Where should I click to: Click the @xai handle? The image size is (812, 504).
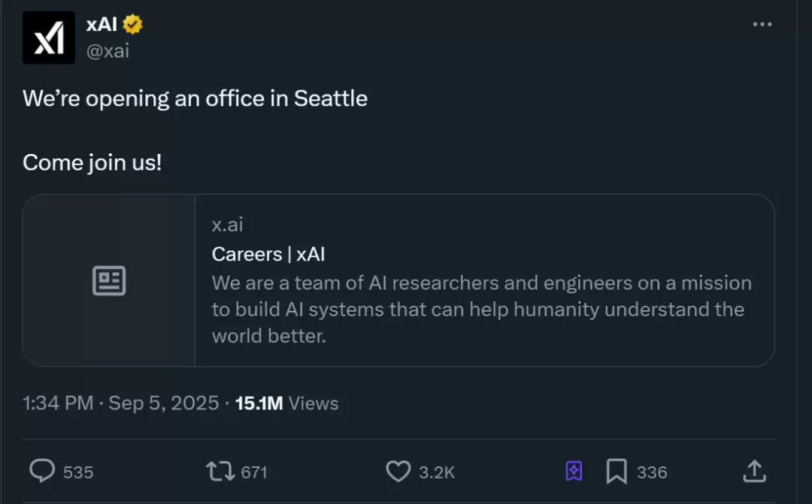pyautogui.click(x=108, y=51)
